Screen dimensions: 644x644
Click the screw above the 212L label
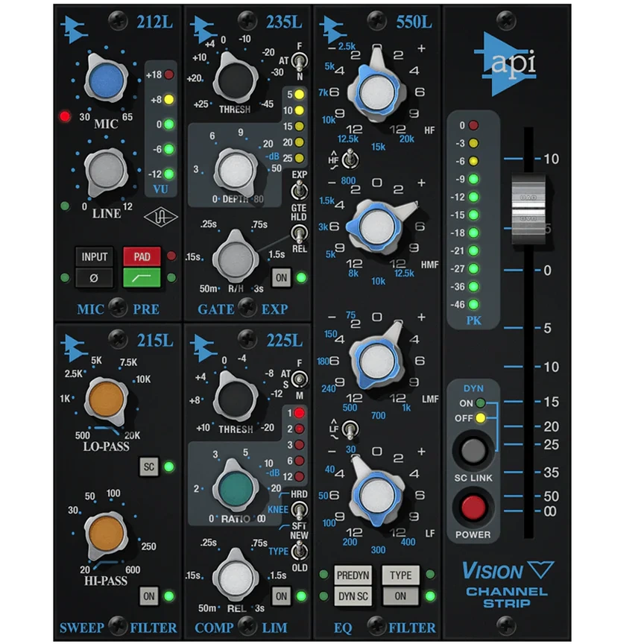coord(118,20)
